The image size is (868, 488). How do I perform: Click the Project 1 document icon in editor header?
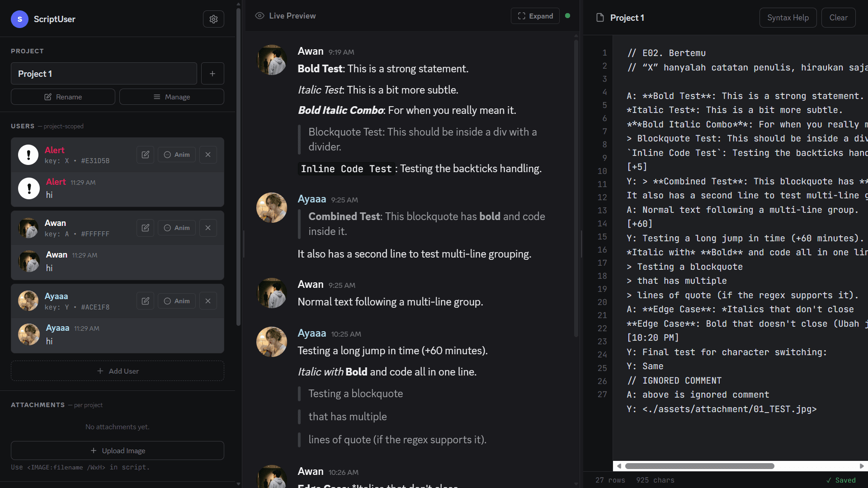click(x=600, y=18)
